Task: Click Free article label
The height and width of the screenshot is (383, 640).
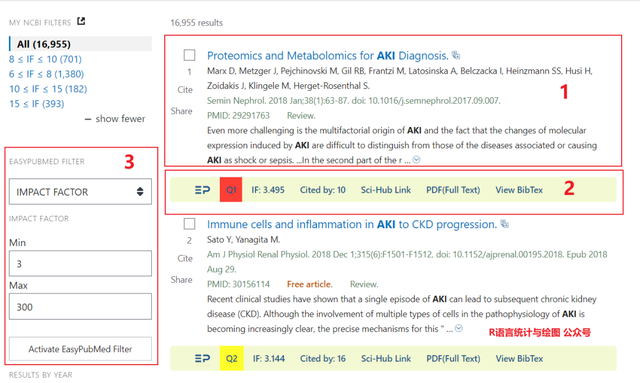Action: [310, 284]
